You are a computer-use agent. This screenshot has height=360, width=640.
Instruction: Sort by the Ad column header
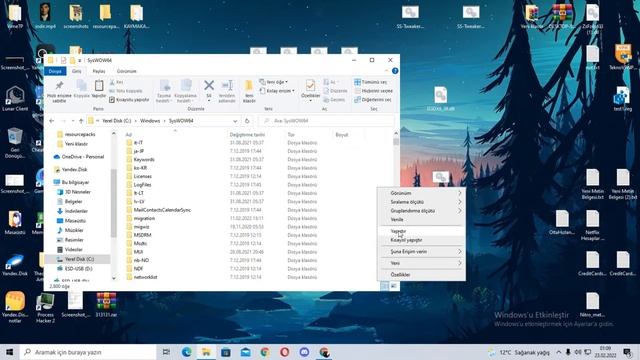176,135
